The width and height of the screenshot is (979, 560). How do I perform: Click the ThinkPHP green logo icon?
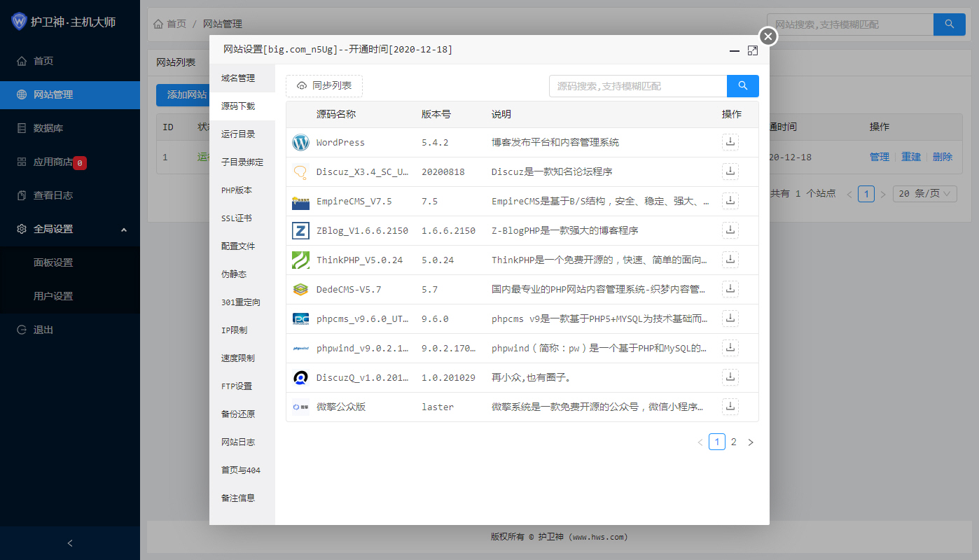point(300,260)
